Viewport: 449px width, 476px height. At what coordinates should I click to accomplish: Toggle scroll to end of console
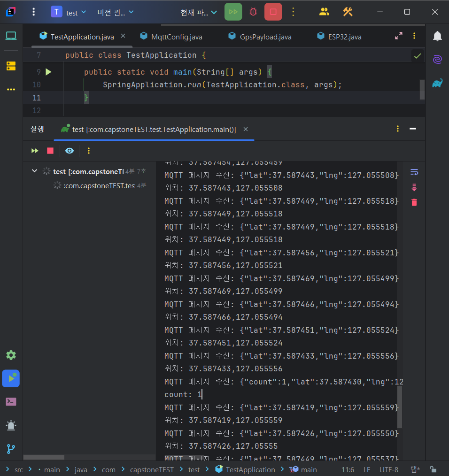tap(414, 187)
